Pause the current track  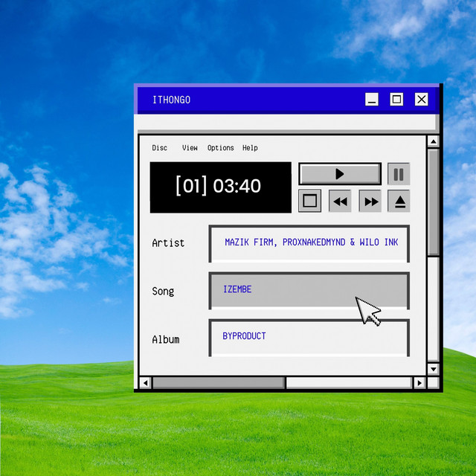(x=399, y=174)
